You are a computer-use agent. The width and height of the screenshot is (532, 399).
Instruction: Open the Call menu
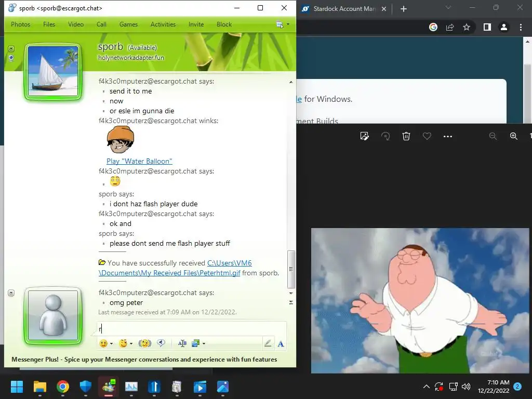[101, 24]
